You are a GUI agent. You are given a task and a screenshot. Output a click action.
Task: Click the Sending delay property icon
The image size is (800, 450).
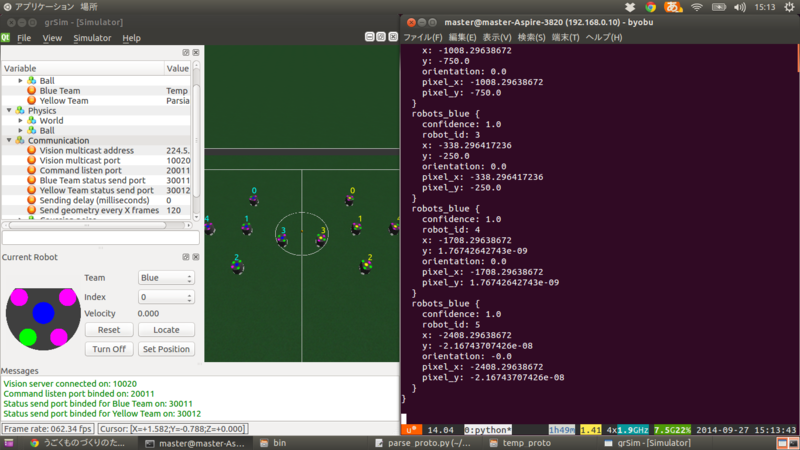(32, 200)
